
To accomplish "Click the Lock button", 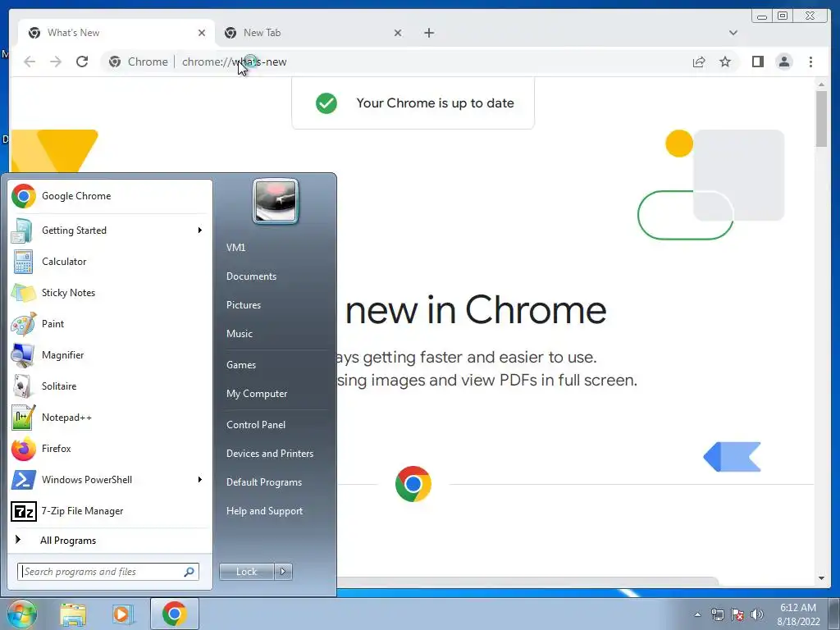I will tap(247, 572).
